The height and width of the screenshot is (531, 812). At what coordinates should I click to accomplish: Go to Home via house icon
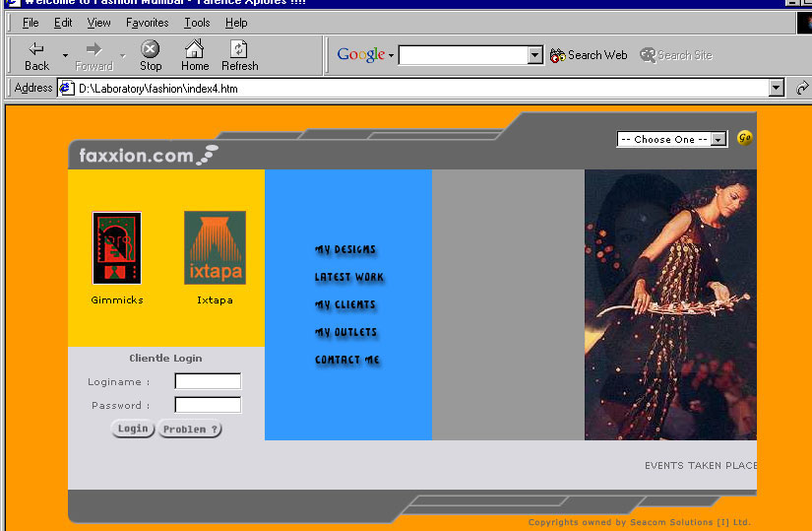(195, 48)
